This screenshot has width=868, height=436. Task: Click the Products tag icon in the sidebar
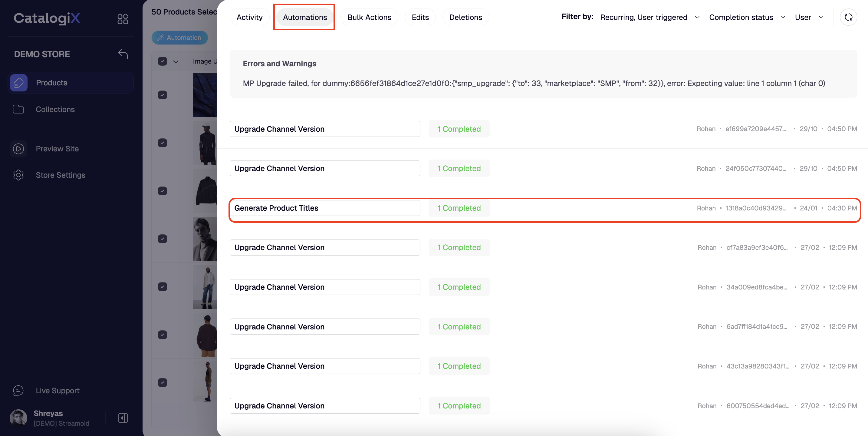(x=18, y=83)
